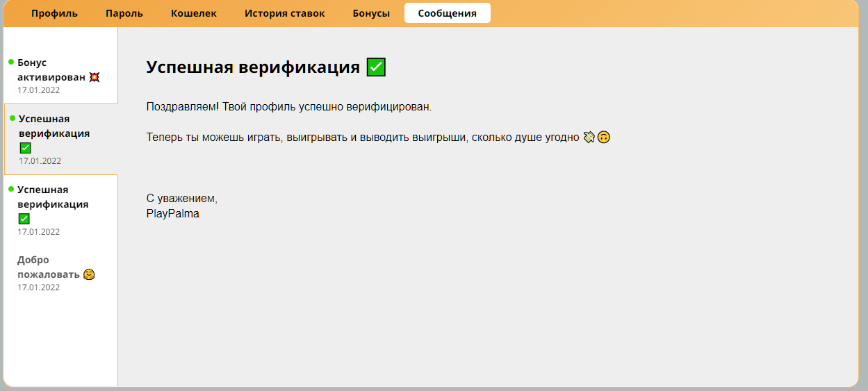Click explosion emoji beside Бонус активирован
This screenshot has height=391, width=868.
[95, 77]
